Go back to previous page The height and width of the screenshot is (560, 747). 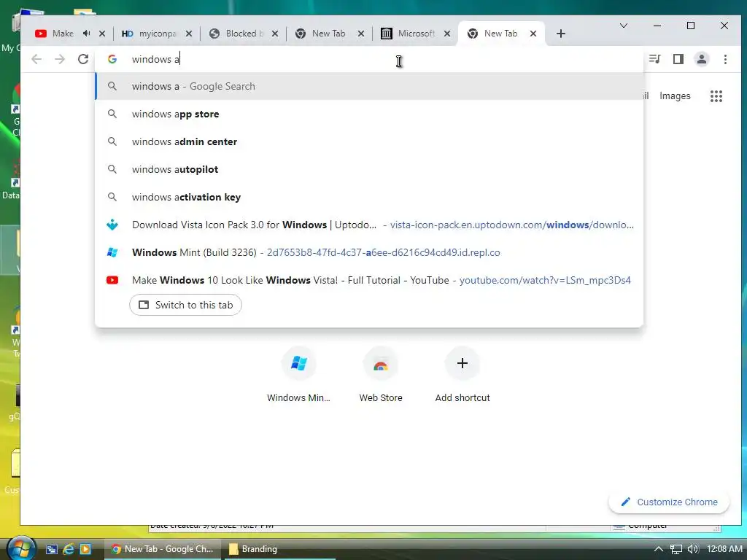pos(36,59)
